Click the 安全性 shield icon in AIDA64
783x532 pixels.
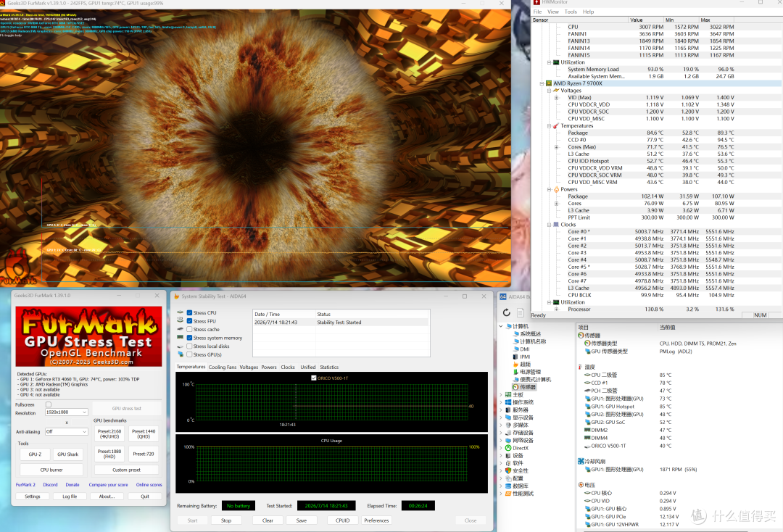508,470
